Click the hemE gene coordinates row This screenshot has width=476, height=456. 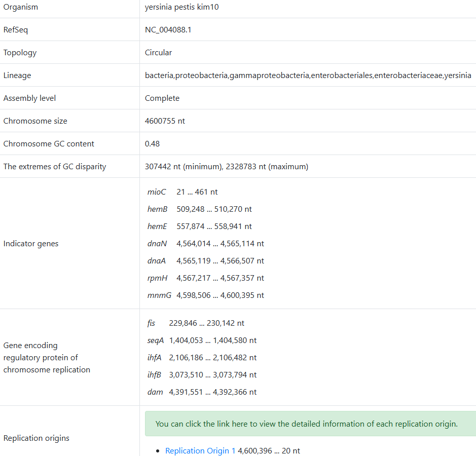[x=214, y=226]
